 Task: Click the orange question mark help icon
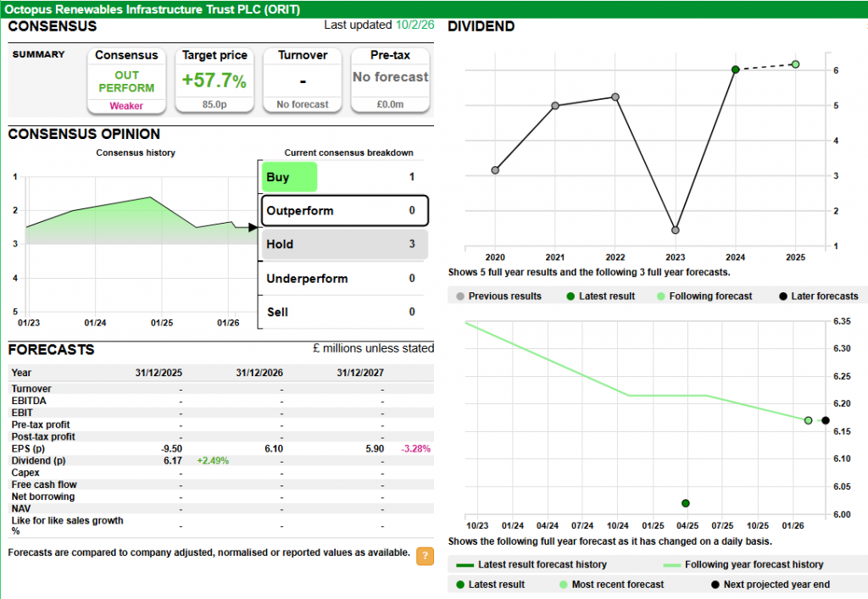click(x=425, y=557)
